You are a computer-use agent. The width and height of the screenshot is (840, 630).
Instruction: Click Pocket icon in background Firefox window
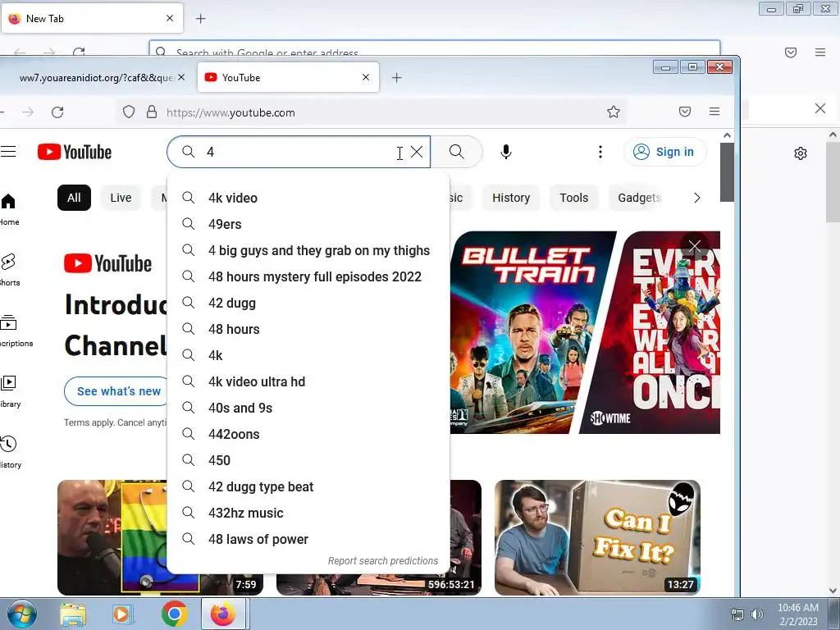click(791, 52)
